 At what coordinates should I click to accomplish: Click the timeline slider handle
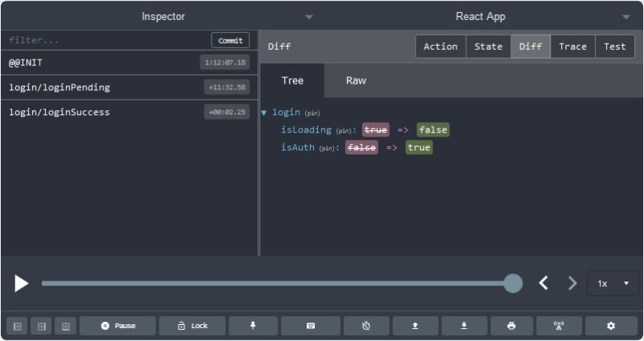[513, 283]
